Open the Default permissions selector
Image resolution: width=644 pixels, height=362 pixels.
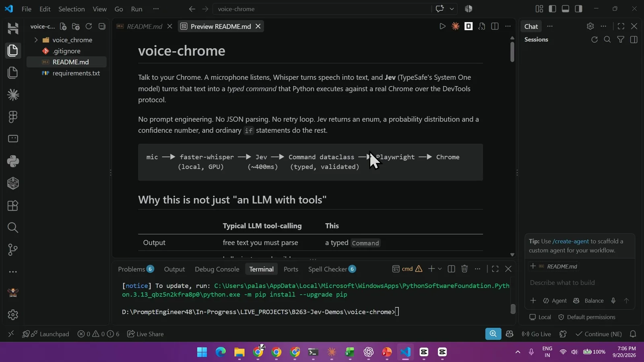(x=587, y=317)
